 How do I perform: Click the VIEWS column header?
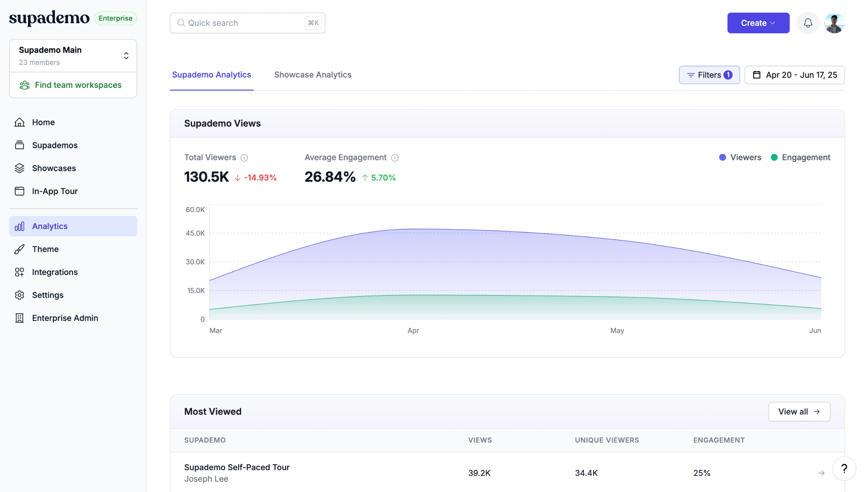pyautogui.click(x=480, y=440)
